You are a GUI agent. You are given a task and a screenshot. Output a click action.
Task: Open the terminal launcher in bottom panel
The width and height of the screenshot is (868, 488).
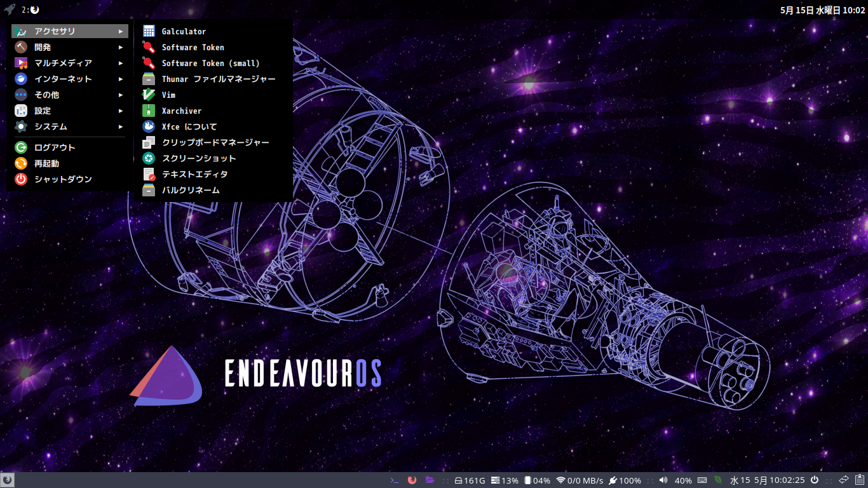tap(395, 480)
